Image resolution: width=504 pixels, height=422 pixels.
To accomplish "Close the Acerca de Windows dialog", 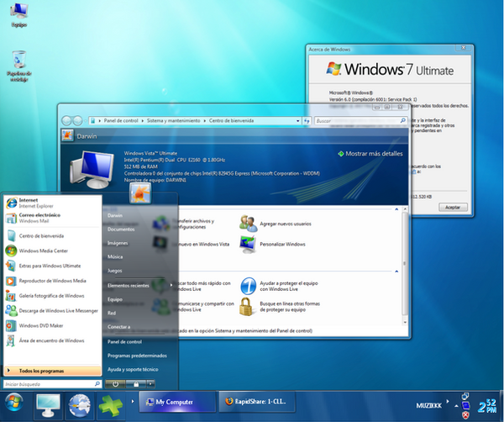I will point(464,48).
